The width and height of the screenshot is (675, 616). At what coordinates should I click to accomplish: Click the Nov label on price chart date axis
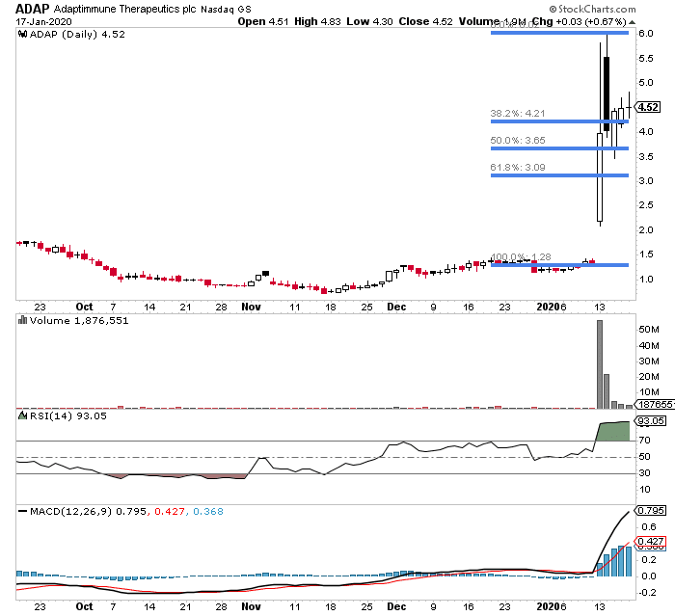251,307
